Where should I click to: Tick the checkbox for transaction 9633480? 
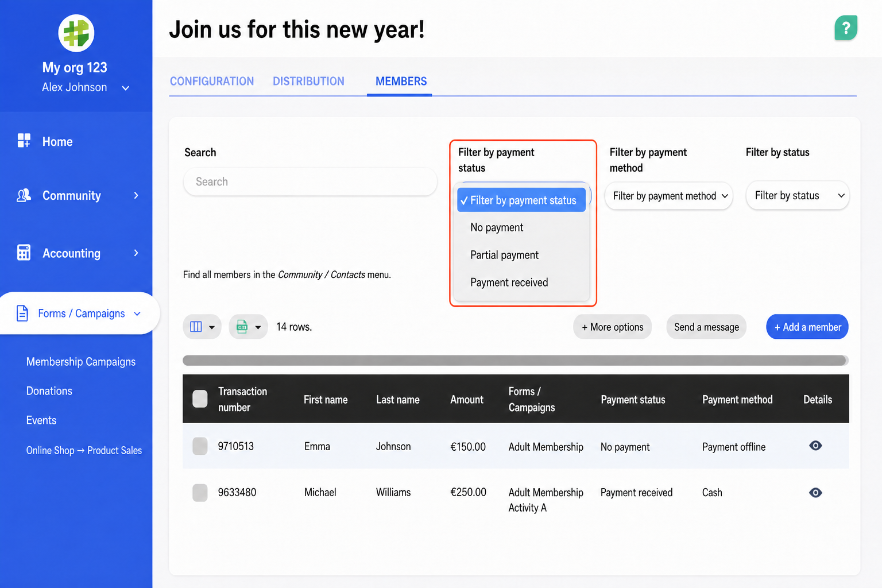[200, 493]
